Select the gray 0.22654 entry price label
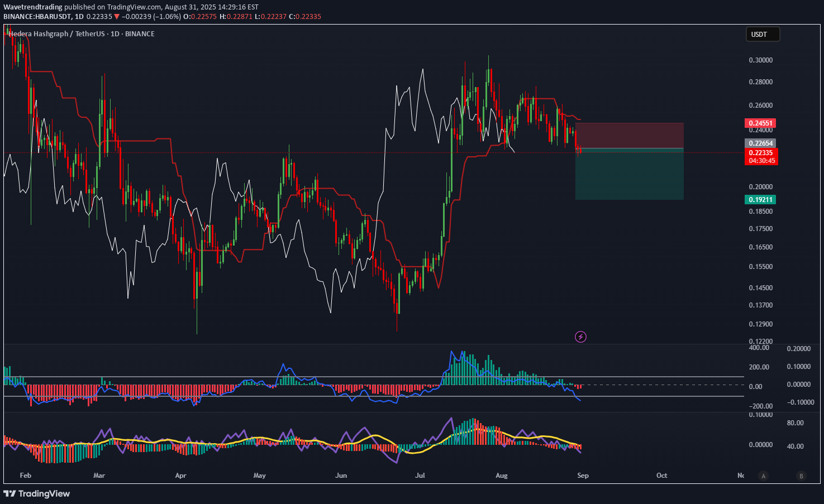Screen dimensions: 824x504 point(760,143)
